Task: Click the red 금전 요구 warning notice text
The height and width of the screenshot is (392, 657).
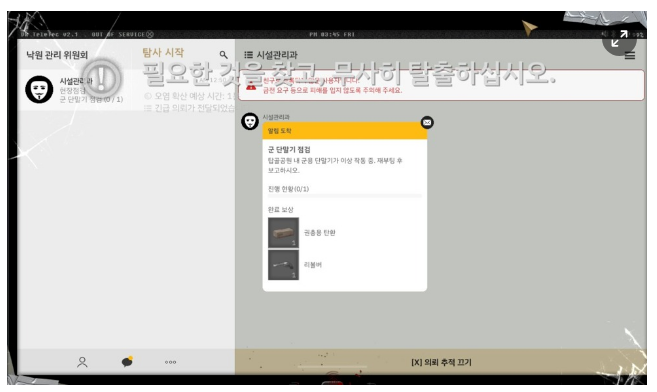Action: (x=332, y=90)
